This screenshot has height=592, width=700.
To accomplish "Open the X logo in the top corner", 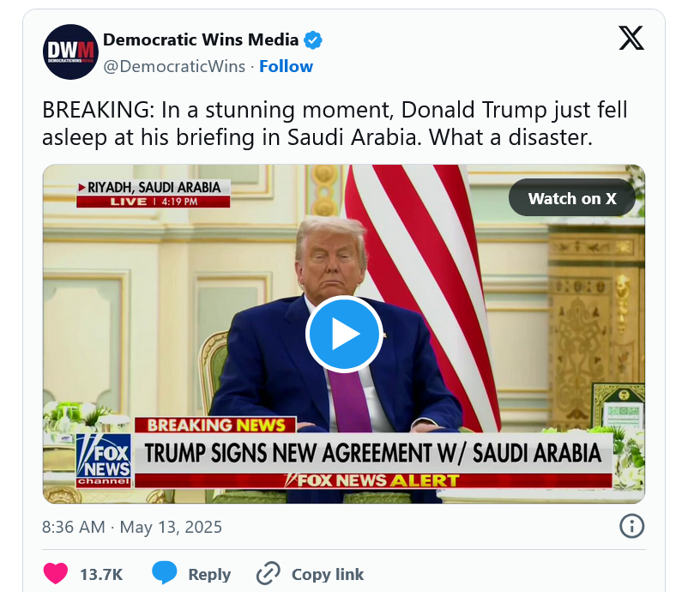I will tap(631, 39).
